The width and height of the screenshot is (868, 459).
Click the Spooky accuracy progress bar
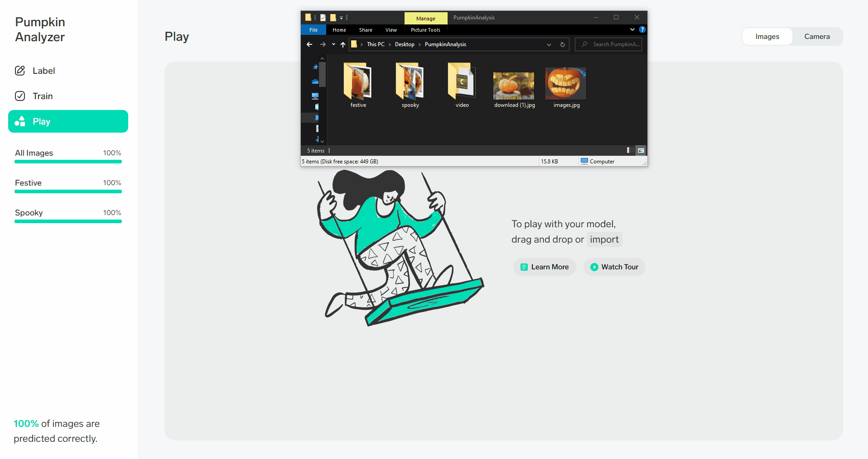68,221
